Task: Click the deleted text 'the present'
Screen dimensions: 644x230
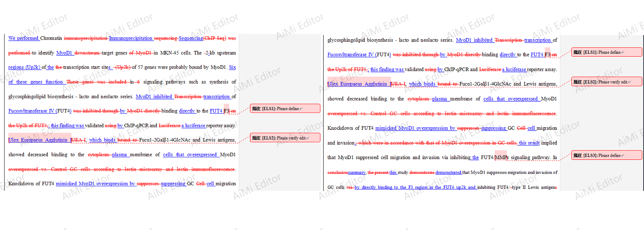Action: point(378,172)
